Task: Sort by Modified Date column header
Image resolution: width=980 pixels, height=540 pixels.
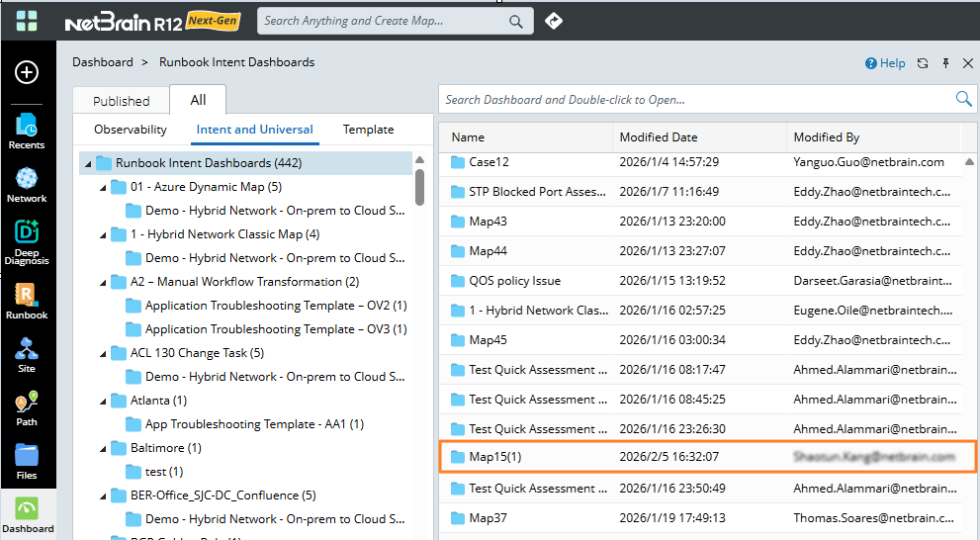Action: (658, 137)
